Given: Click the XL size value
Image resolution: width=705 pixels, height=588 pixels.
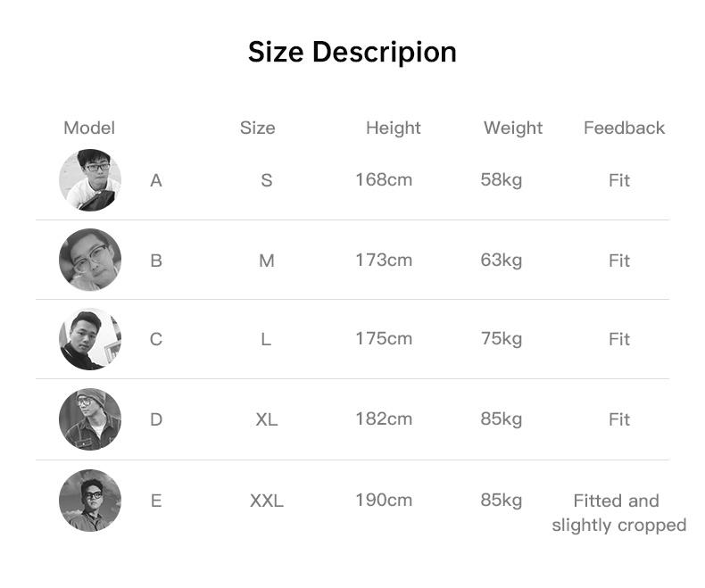Looking at the screenshot, I should point(267,420).
